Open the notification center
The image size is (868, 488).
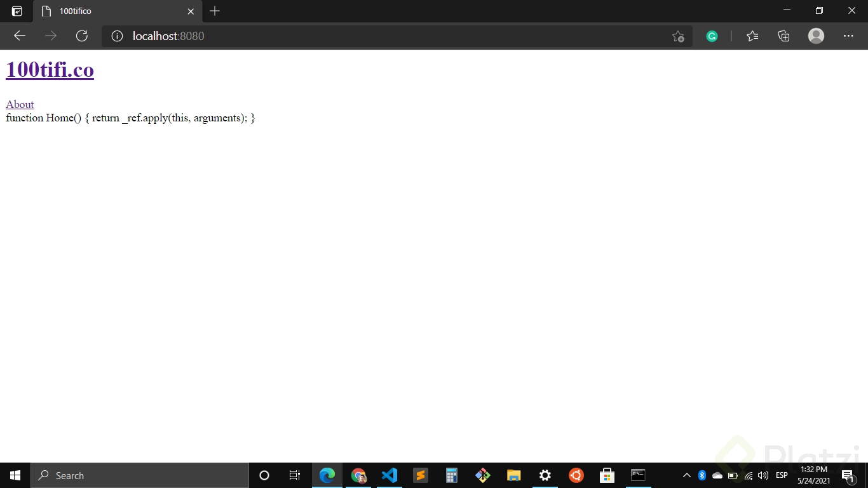[848, 475]
